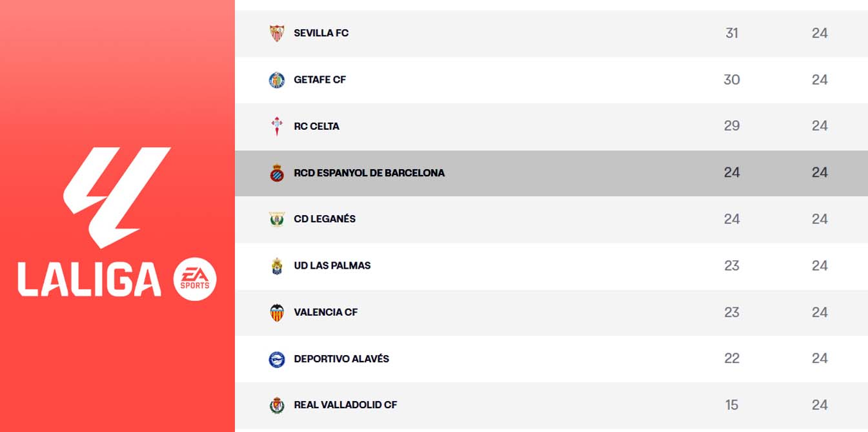
Task: Click the Getafe CF crest icon
Action: coord(277,80)
